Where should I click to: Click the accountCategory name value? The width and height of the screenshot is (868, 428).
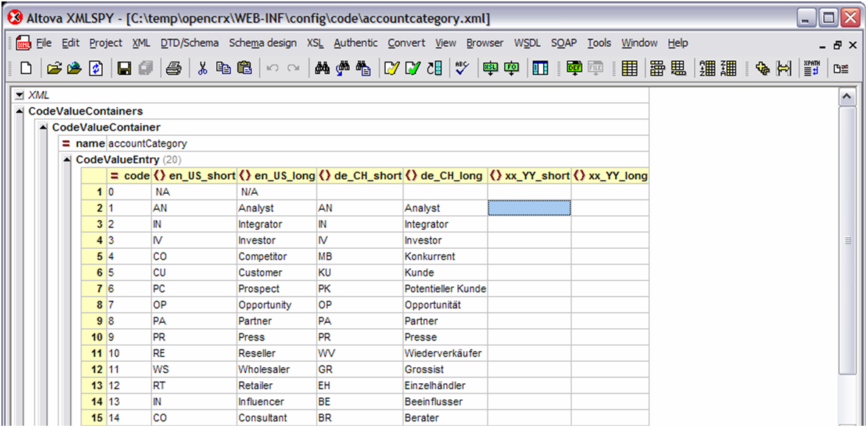pyautogui.click(x=148, y=144)
